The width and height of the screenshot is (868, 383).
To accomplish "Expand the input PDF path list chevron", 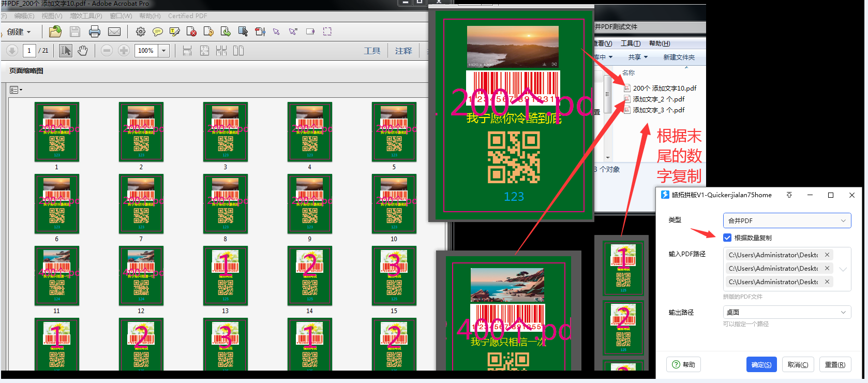I will tap(843, 269).
